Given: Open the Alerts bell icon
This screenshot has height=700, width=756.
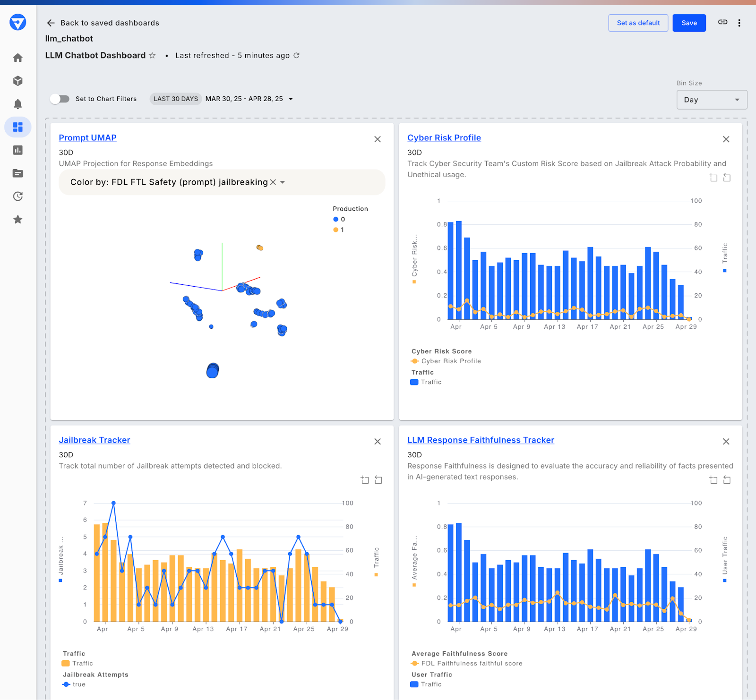Looking at the screenshot, I should coord(18,104).
